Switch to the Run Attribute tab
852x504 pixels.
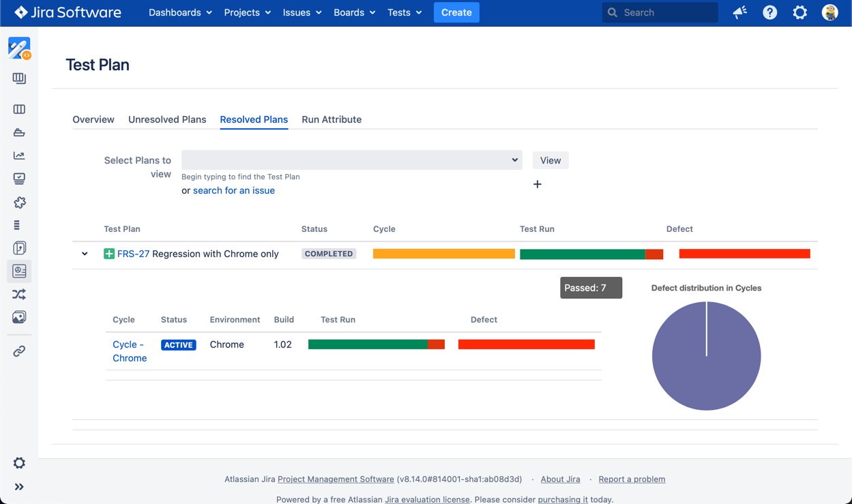click(x=332, y=119)
